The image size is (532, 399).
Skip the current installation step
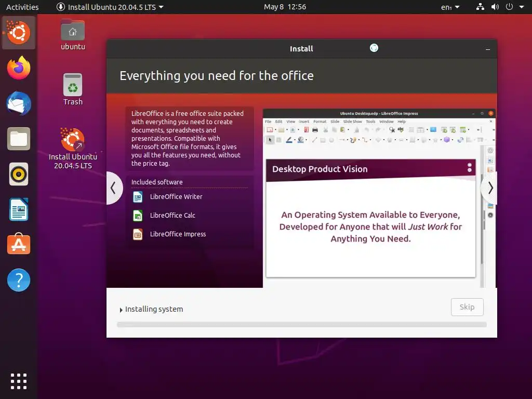467,307
